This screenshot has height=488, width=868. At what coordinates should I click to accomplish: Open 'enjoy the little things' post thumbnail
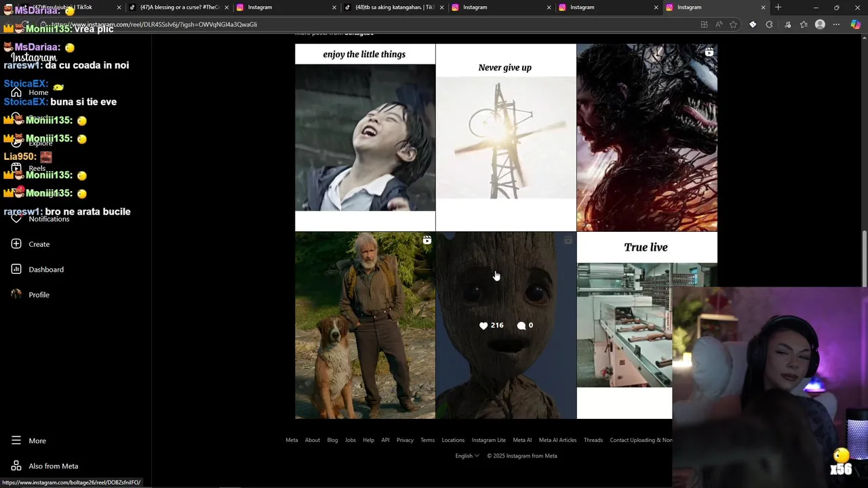365,138
